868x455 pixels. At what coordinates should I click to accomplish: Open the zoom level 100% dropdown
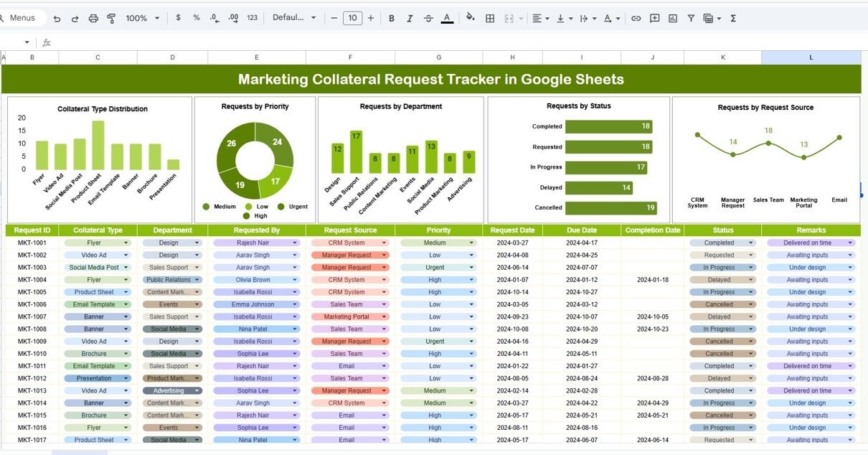tap(141, 19)
